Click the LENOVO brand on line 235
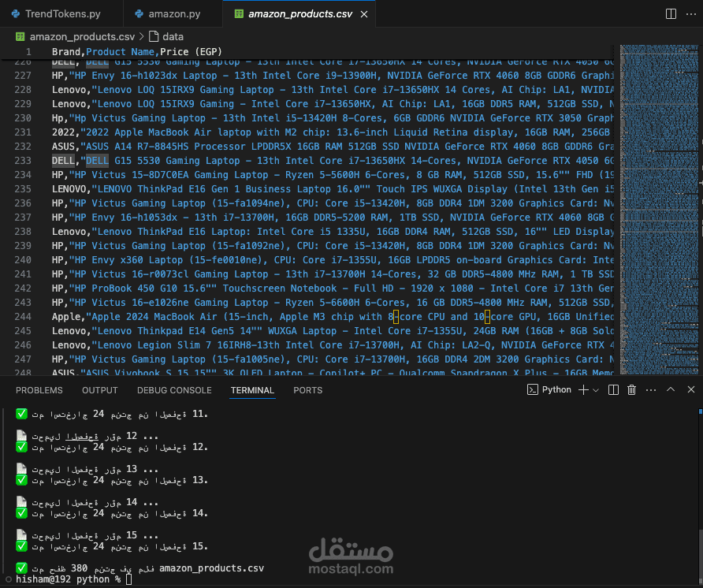Image resolution: width=703 pixels, height=588 pixels. tap(69, 189)
